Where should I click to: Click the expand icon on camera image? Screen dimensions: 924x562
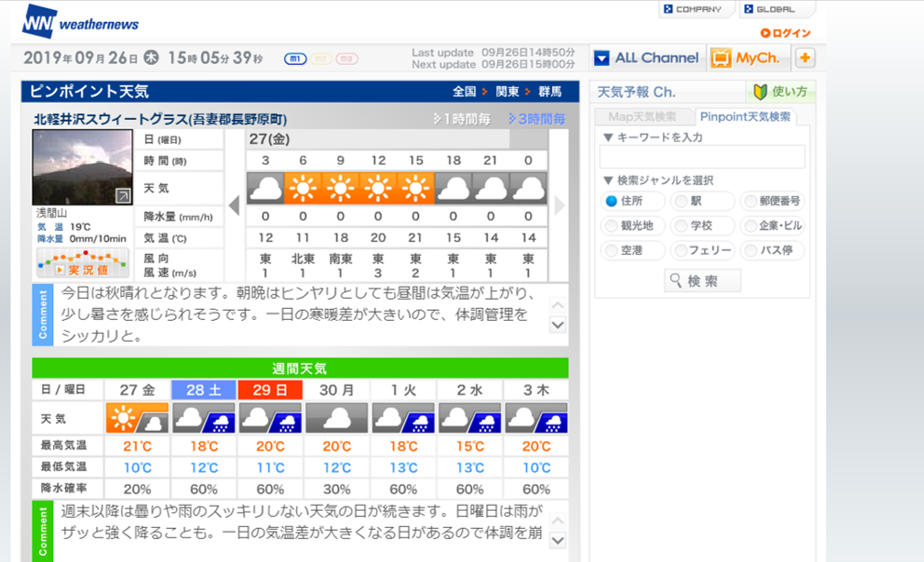[x=123, y=195]
